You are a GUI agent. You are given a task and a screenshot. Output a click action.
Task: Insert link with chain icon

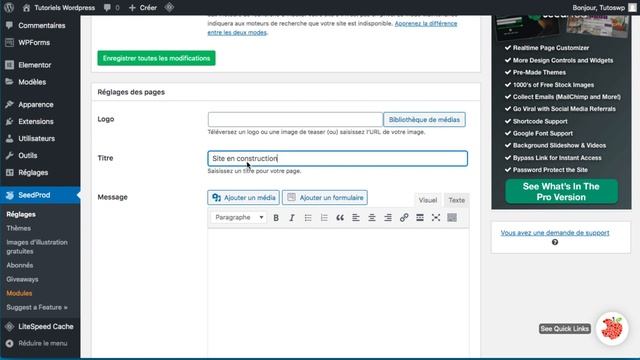(404, 218)
